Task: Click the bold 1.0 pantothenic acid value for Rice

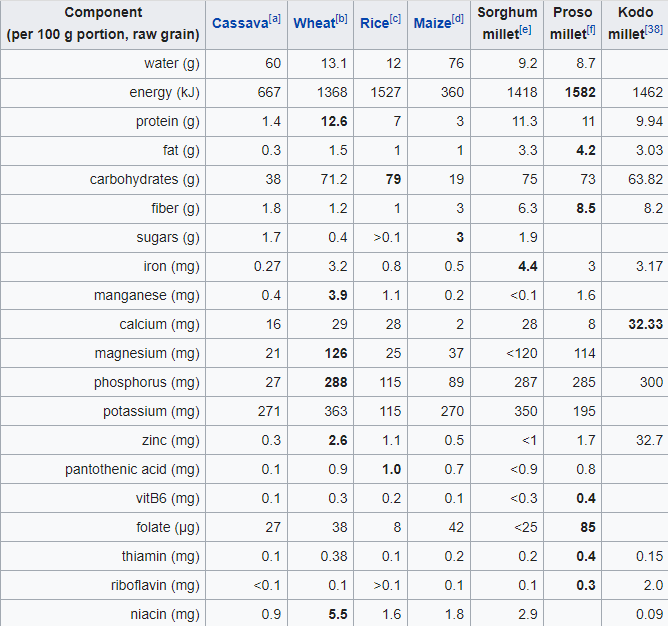Action: (x=392, y=469)
